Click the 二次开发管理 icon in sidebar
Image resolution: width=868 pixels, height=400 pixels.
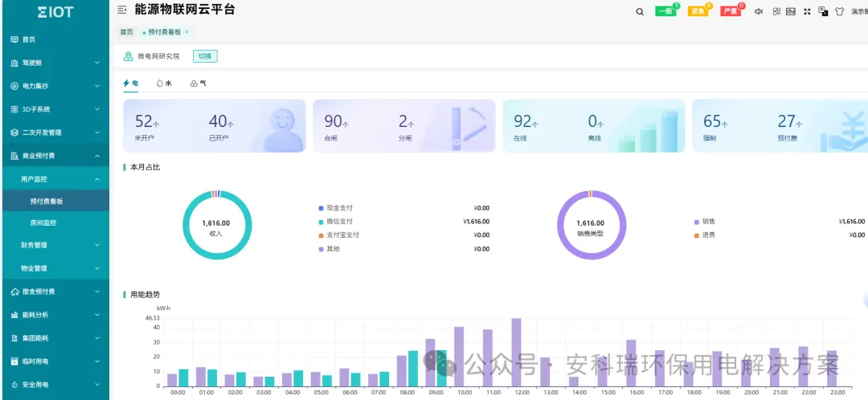coord(14,133)
